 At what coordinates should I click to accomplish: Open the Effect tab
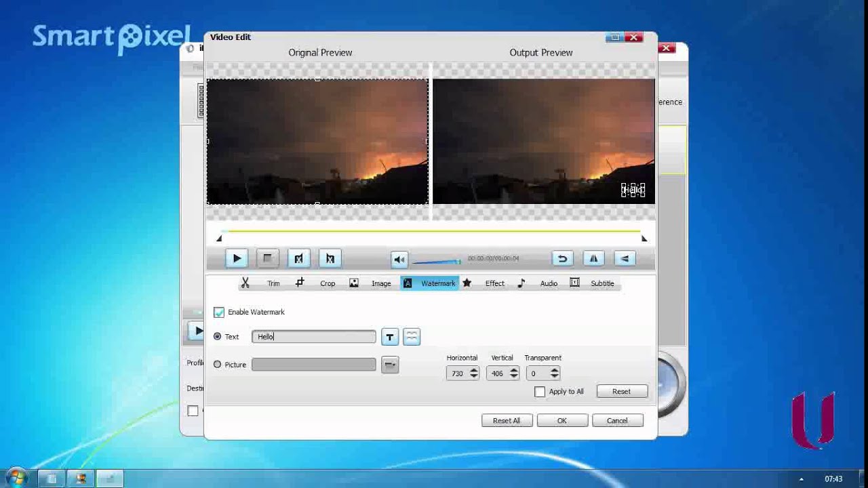pyautogui.click(x=484, y=283)
